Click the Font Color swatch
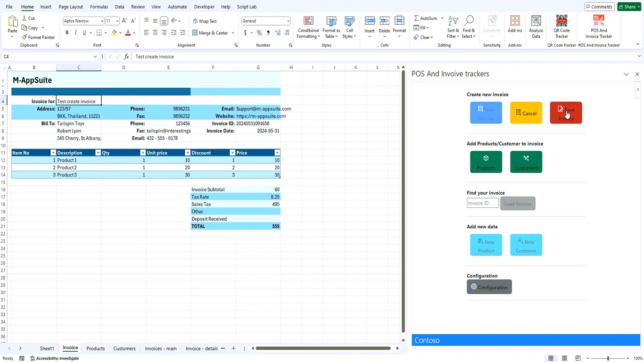This screenshot has width=644, height=362. click(x=128, y=33)
